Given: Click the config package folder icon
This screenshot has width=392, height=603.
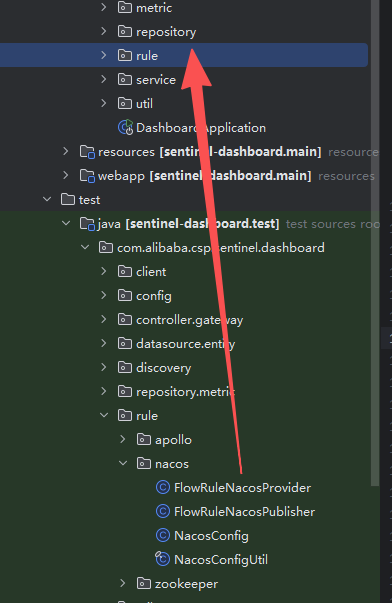Looking at the screenshot, I should click(x=125, y=296).
